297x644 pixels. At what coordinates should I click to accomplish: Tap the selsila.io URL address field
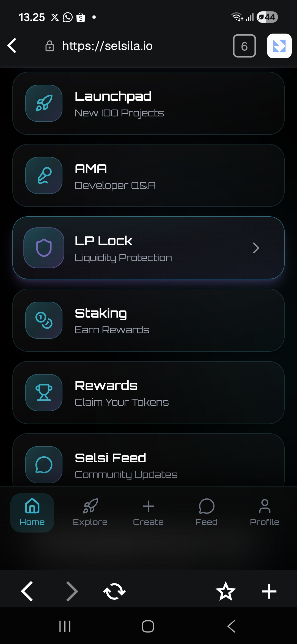(x=107, y=46)
